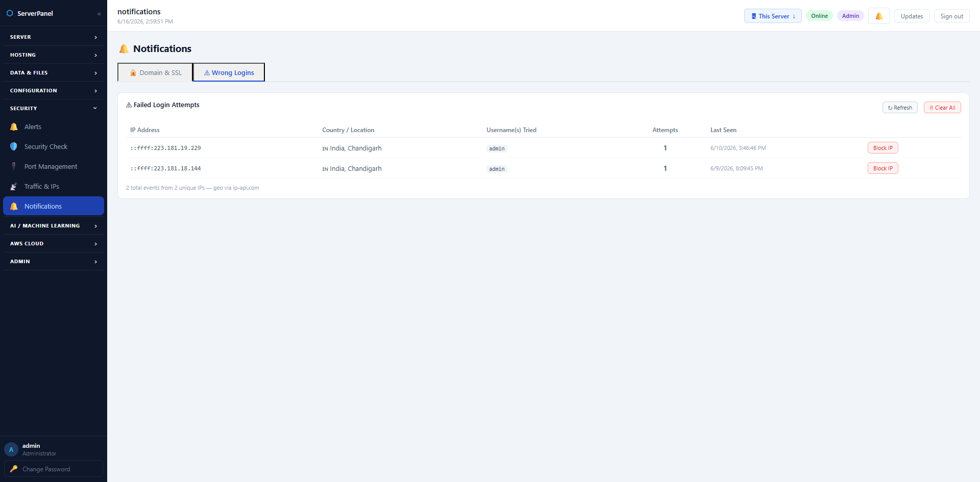Click the ServerPanel logo icon
The height and width of the screenshot is (482, 980).
coord(10,13)
